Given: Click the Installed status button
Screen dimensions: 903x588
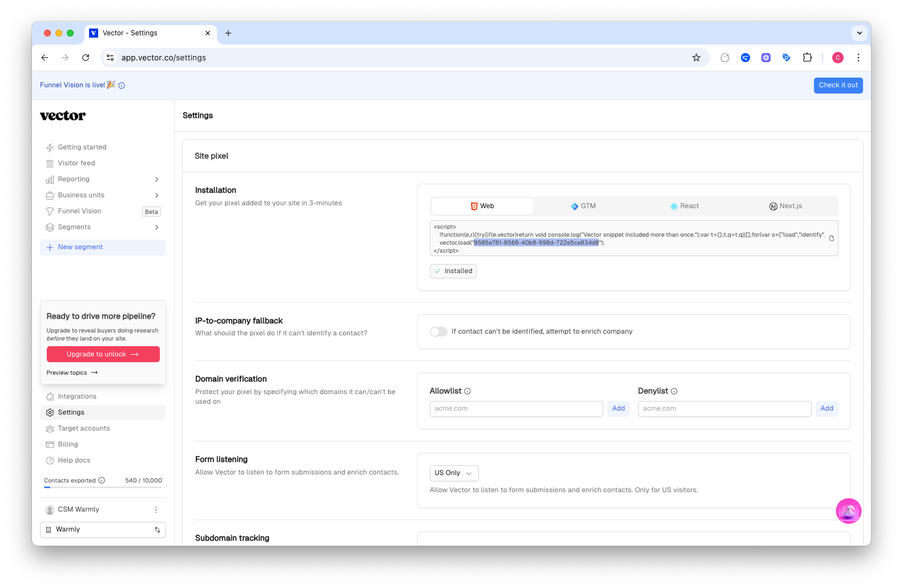Looking at the screenshot, I should click(453, 271).
